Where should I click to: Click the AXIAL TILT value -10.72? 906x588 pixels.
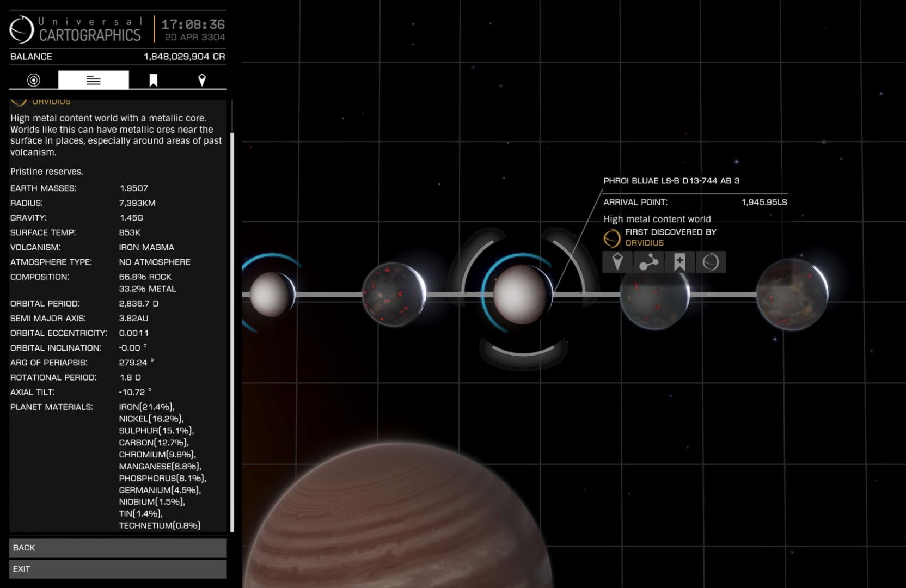[x=135, y=392]
